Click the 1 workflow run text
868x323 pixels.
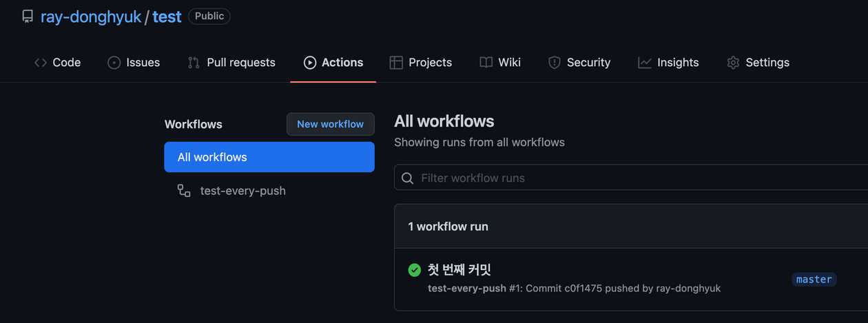pyautogui.click(x=448, y=227)
